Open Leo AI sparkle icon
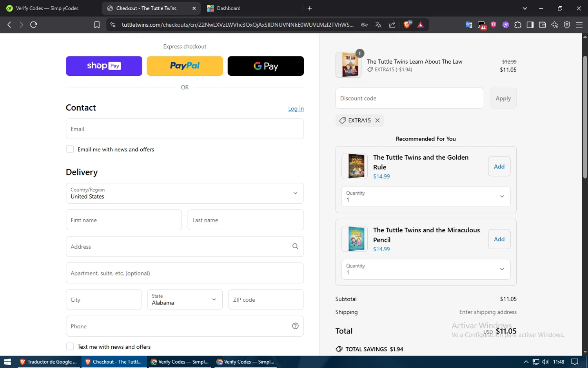 [555, 25]
